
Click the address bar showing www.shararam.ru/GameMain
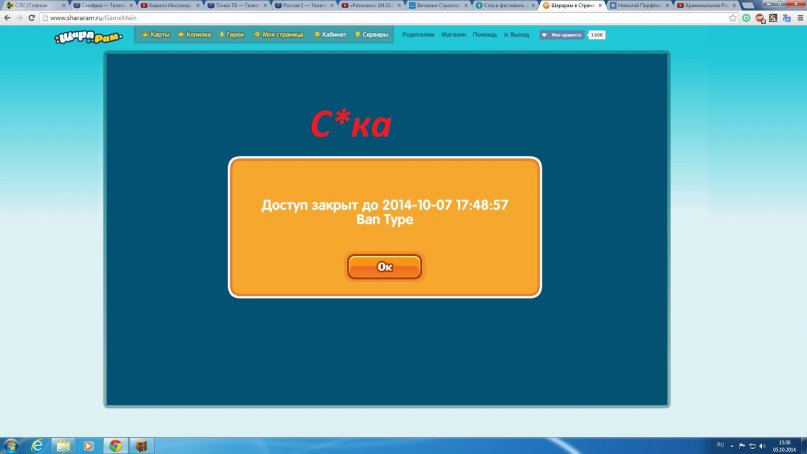coord(383,18)
